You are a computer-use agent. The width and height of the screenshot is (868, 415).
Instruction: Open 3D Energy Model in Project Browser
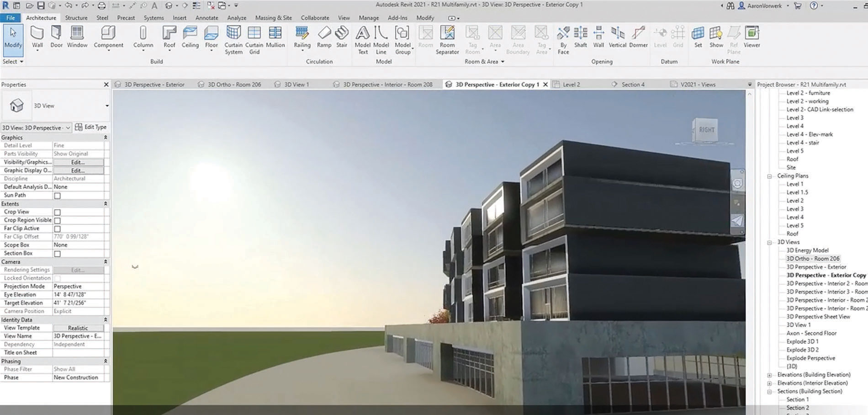807,250
